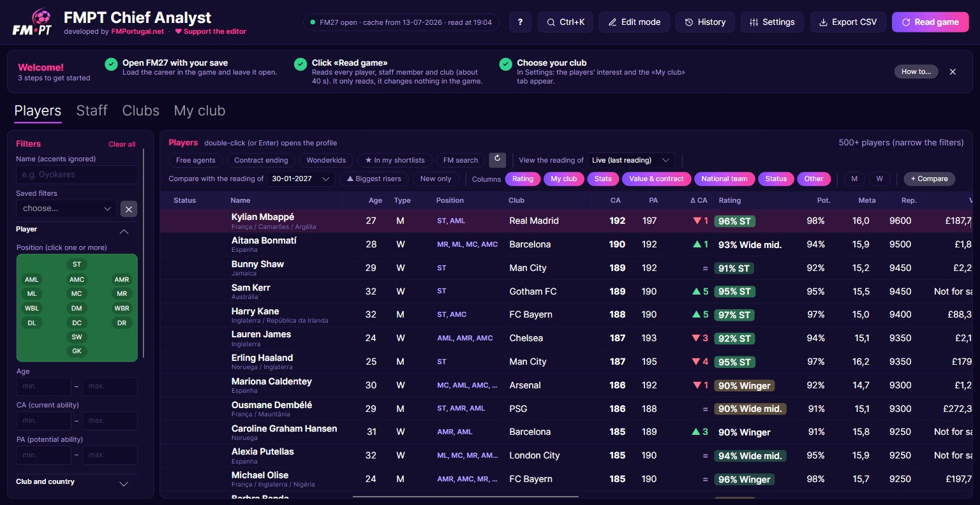Toggle the Rating columns pill
980x505 pixels.
click(523, 179)
